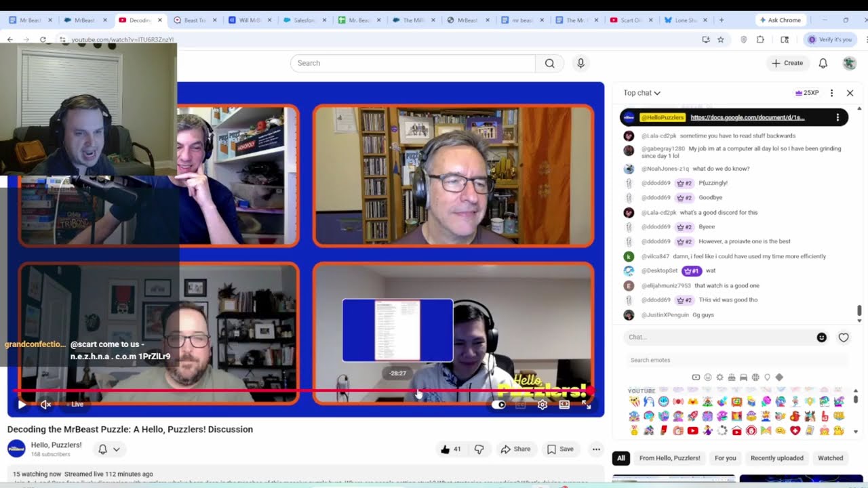Click the Verify it's you profile chip
The height and width of the screenshot is (488, 868).
[830, 39]
